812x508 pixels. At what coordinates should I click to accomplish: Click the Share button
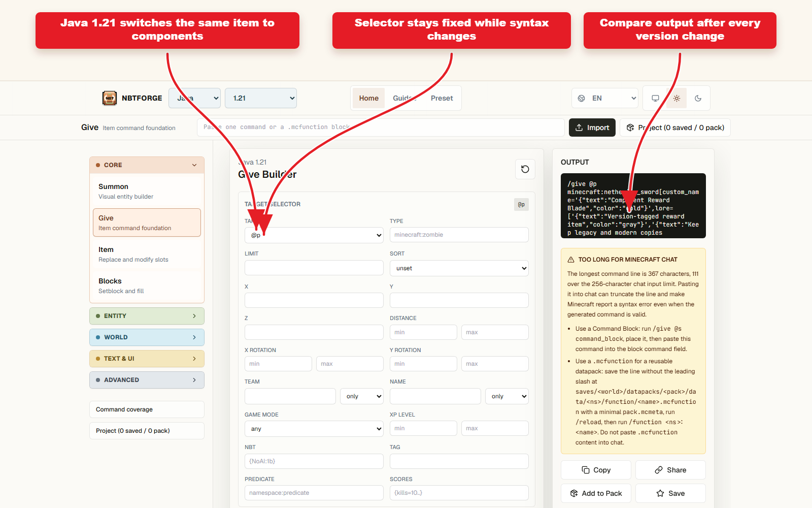pyautogui.click(x=670, y=470)
